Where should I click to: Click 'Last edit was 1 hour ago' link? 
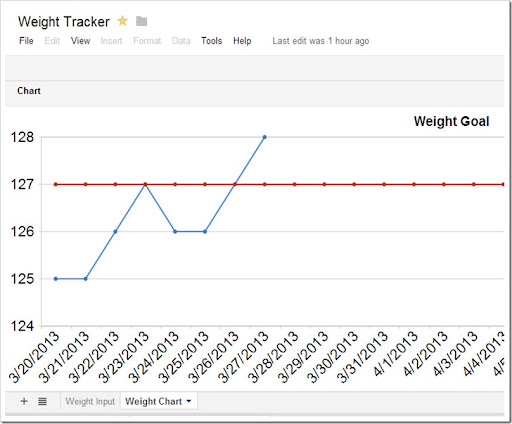pos(321,41)
